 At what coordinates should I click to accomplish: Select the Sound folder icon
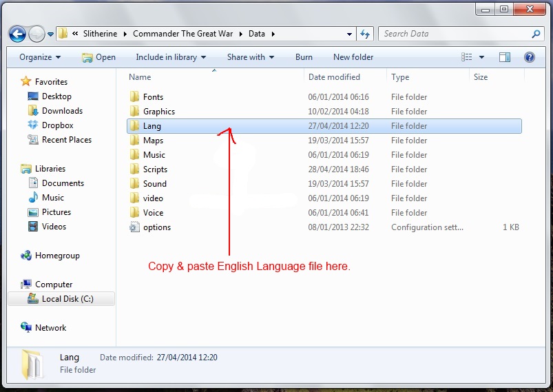click(134, 183)
